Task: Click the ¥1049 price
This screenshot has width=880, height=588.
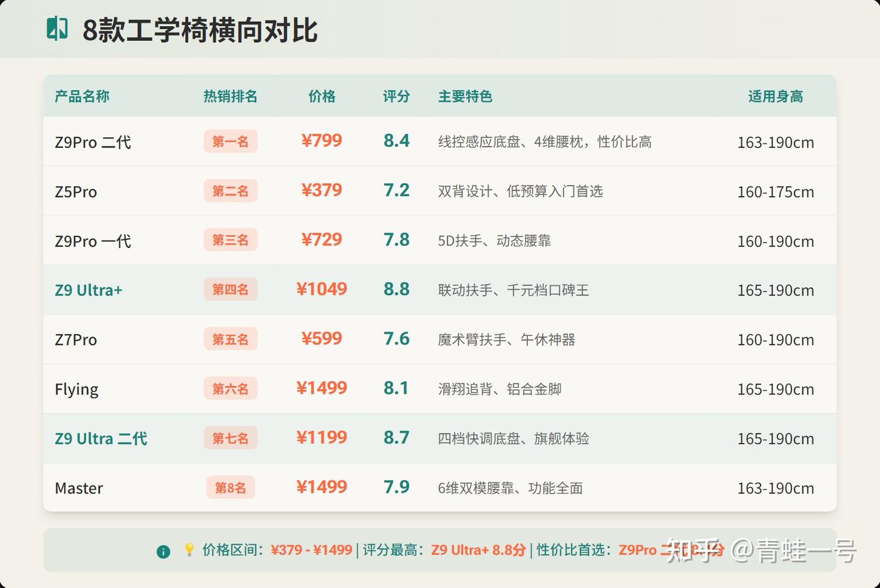Action: pos(322,289)
